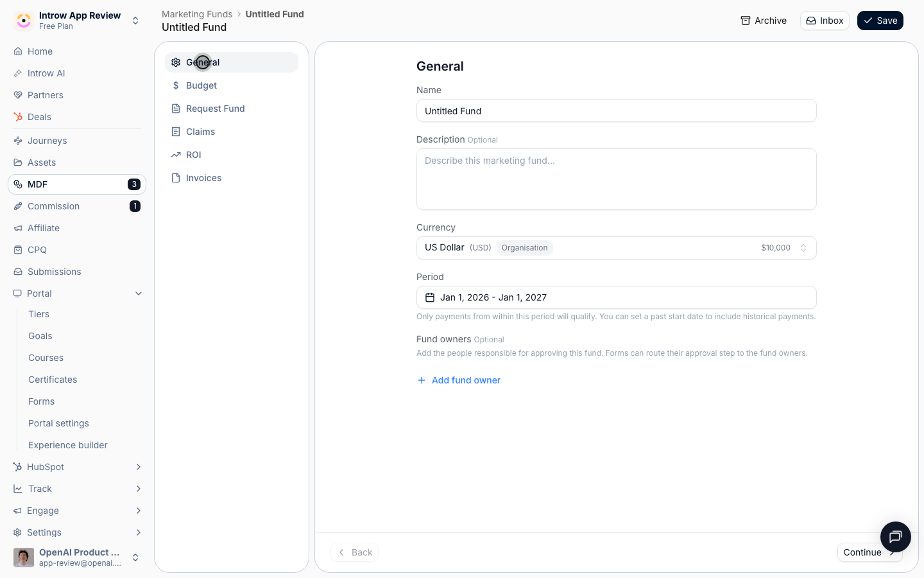
Task: Expand the HubSpot section chevron
Action: click(139, 467)
